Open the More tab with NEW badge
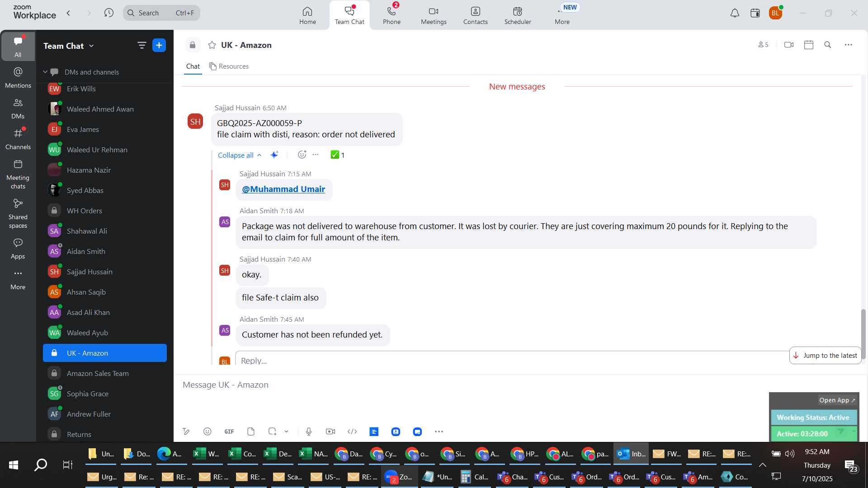The width and height of the screenshot is (868, 488). tap(562, 15)
